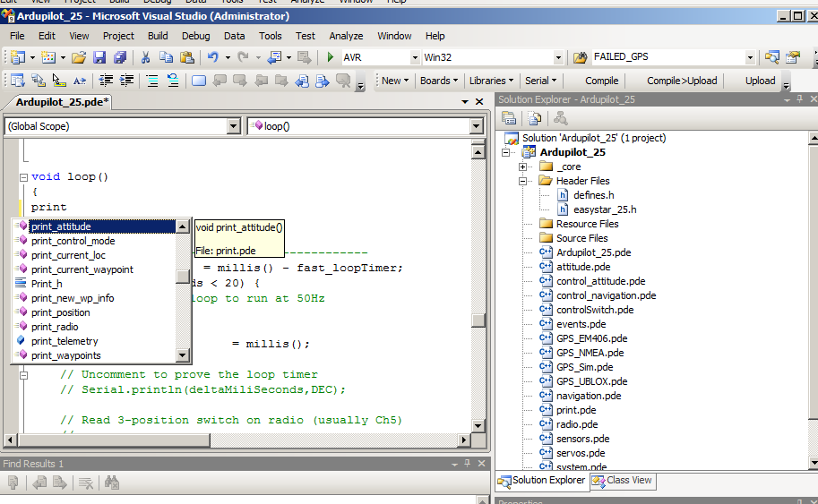Close the Ardupilot_25.pde document with X

tap(479, 102)
